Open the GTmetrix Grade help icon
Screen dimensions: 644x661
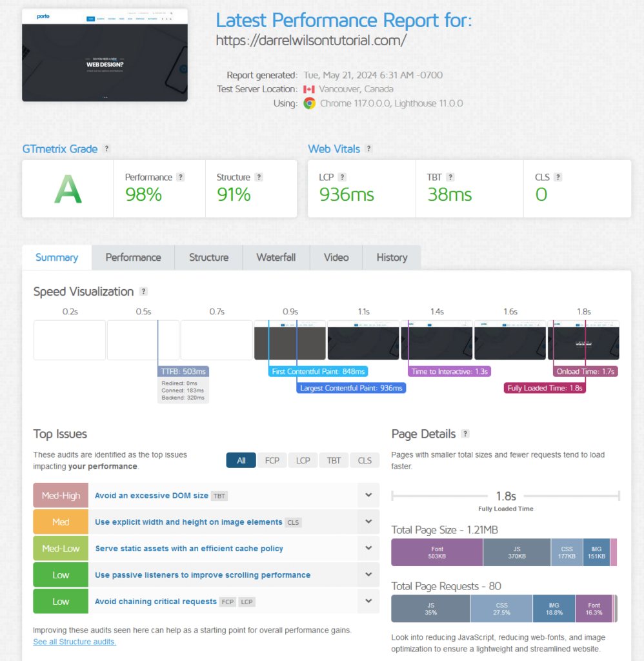pyautogui.click(x=106, y=148)
